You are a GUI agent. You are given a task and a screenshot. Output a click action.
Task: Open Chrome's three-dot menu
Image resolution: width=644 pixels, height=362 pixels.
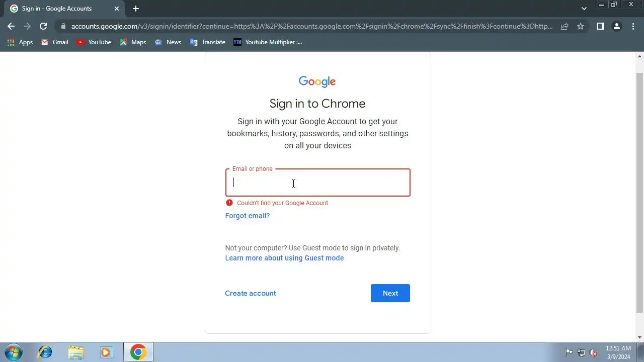click(633, 26)
